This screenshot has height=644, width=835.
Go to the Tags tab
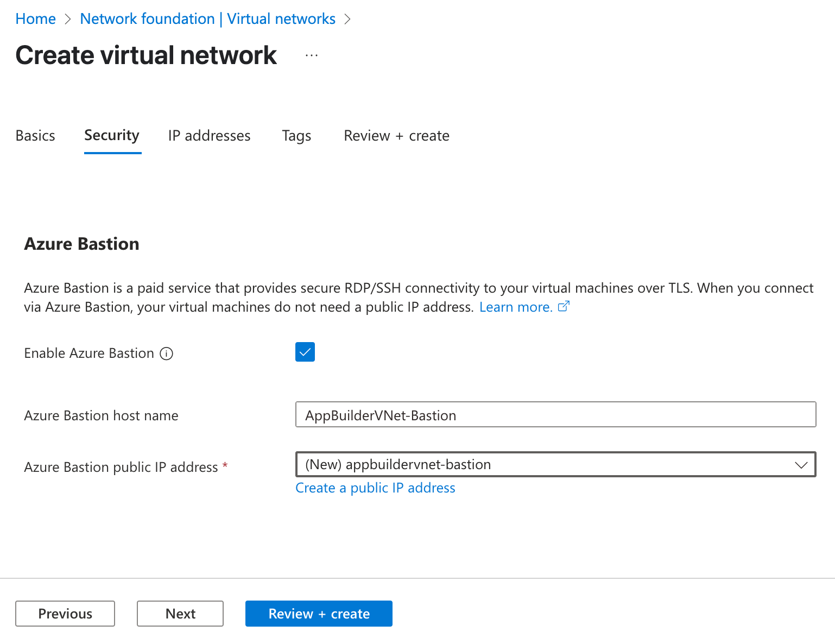[x=296, y=136]
